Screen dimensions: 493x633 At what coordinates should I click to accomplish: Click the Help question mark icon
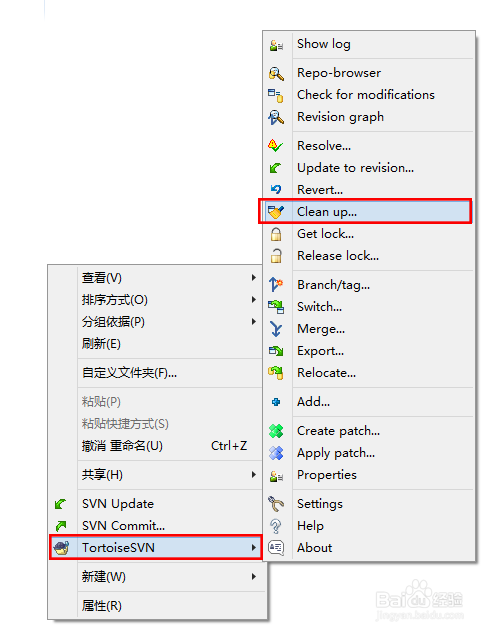coord(276,526)
